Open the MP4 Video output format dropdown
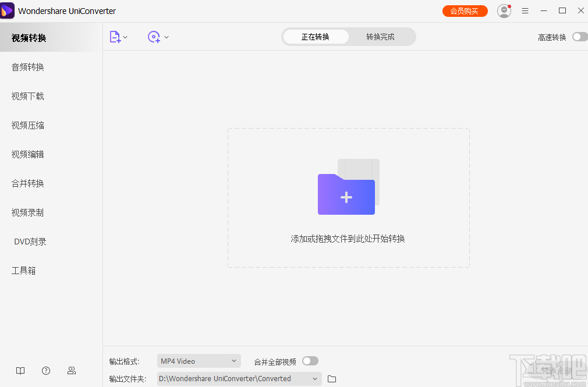 click(198, 361)
